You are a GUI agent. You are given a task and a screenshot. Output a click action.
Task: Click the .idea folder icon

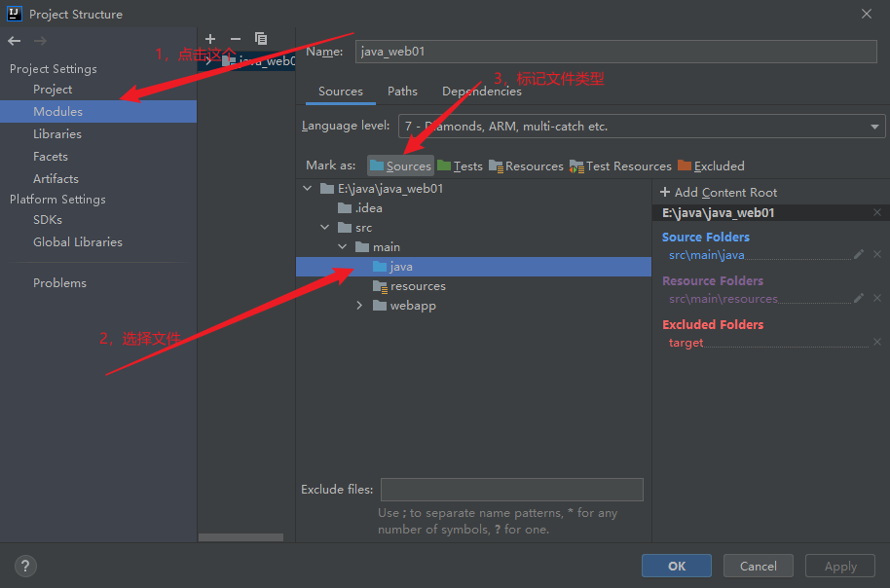point(345,208)
